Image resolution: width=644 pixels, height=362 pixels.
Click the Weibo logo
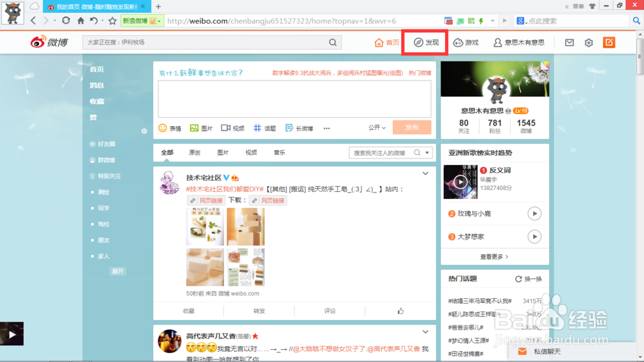(50, 42)
